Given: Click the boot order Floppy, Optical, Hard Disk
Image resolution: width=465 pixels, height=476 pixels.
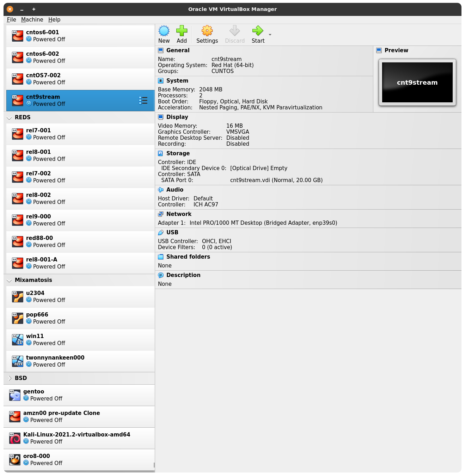Looking at the screenshot, I should pyautogui.click(x=233, y=102).
